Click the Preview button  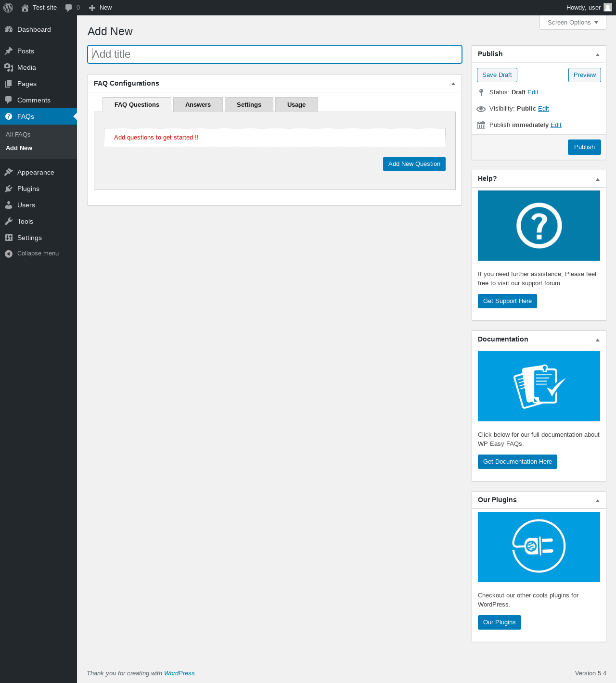point(585,75)
